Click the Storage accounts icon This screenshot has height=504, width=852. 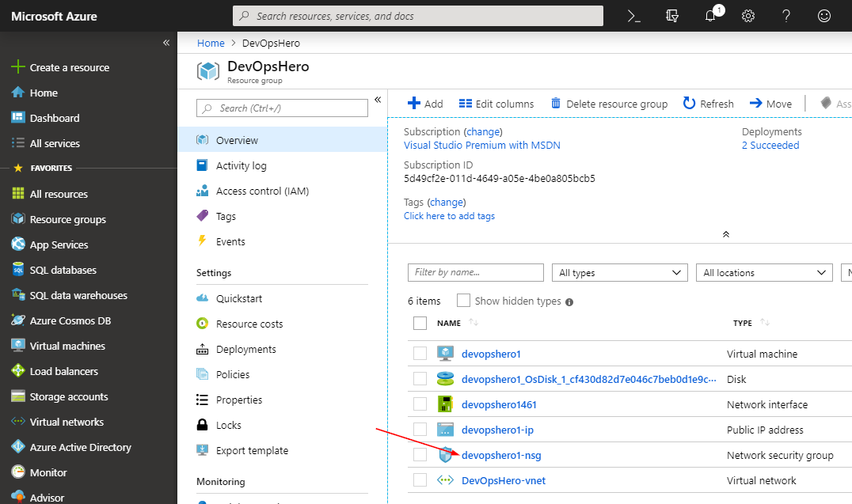click(18, 396)
